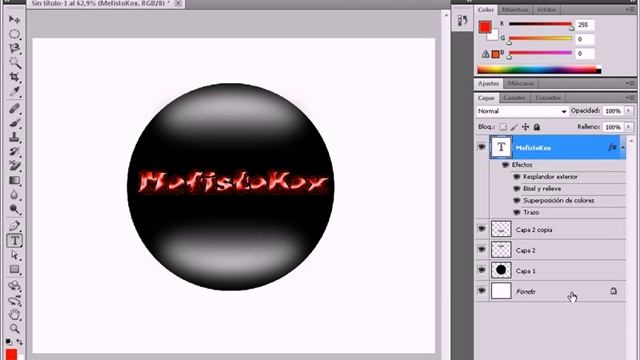640x360 pixels.
Task: Click the R red channel slider
Action: point(540,24)
